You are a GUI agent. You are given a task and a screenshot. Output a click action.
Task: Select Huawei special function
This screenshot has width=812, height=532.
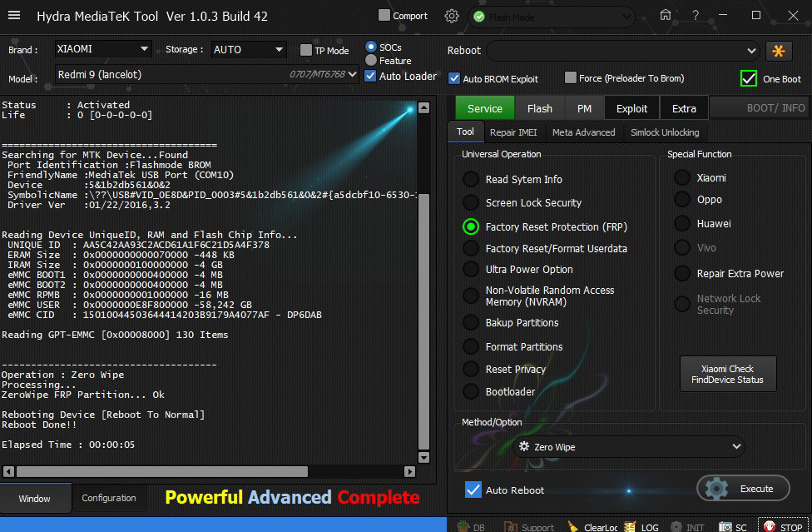tap(682, 223)
